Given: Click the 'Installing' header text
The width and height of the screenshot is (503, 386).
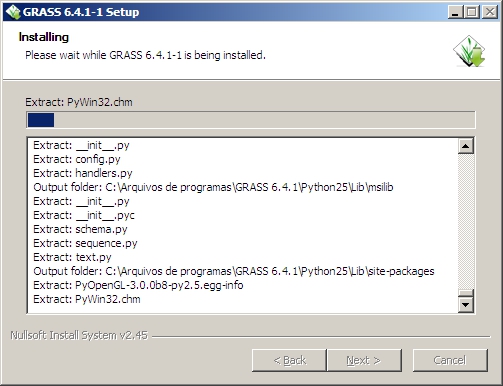Looking at the screenshot, I should point(44,37).
